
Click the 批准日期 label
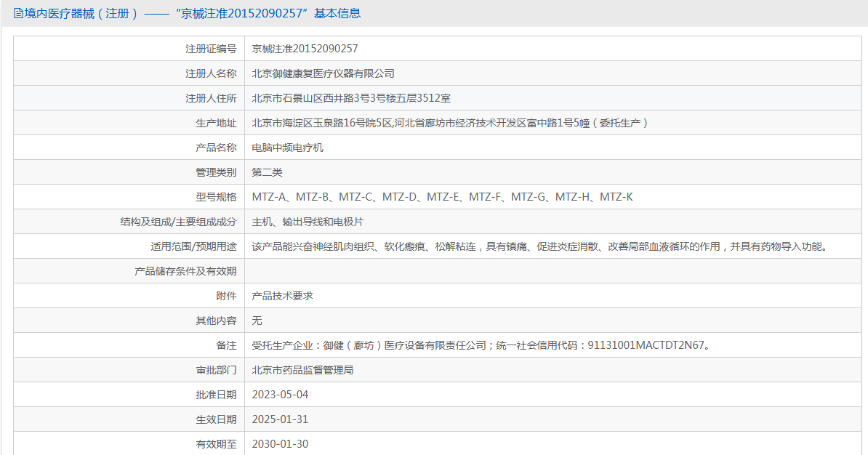(x=216, y=395)
